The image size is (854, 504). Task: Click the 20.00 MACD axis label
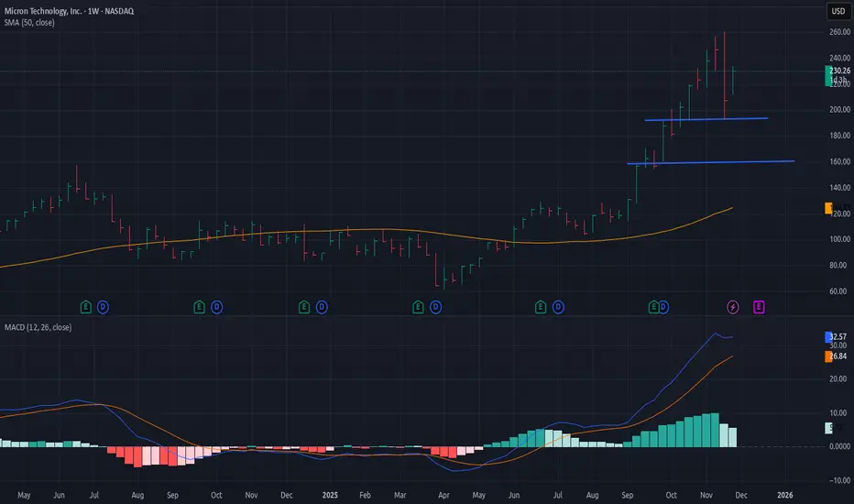coord(840,379)
